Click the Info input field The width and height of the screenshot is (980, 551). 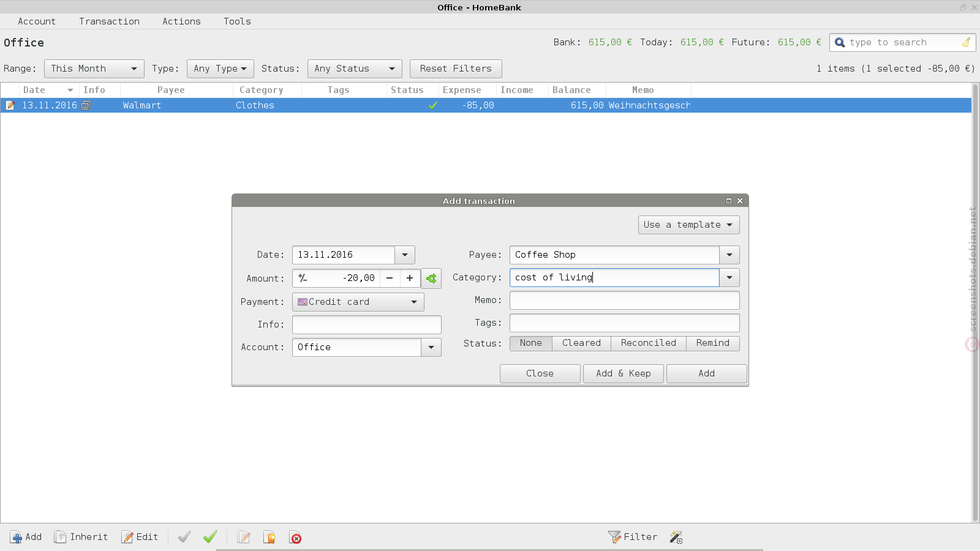tap(367, 324)
